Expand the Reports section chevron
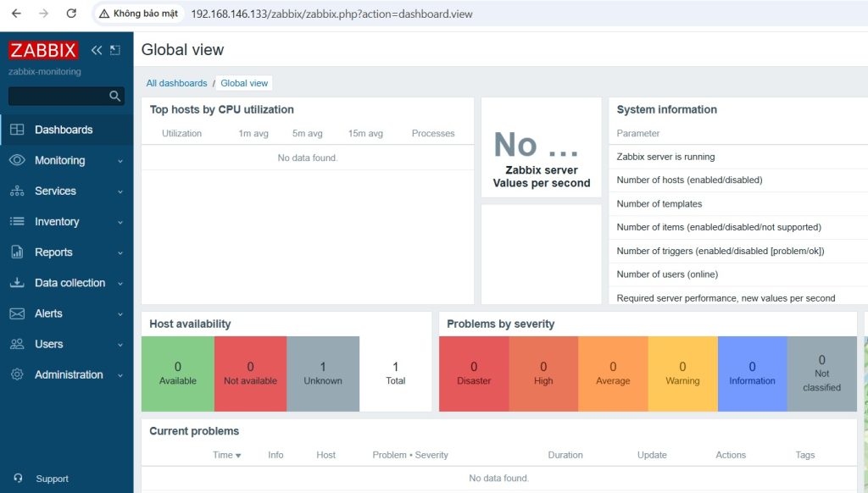The width and height of the screenshot is (868, 493). click(120, 252)
